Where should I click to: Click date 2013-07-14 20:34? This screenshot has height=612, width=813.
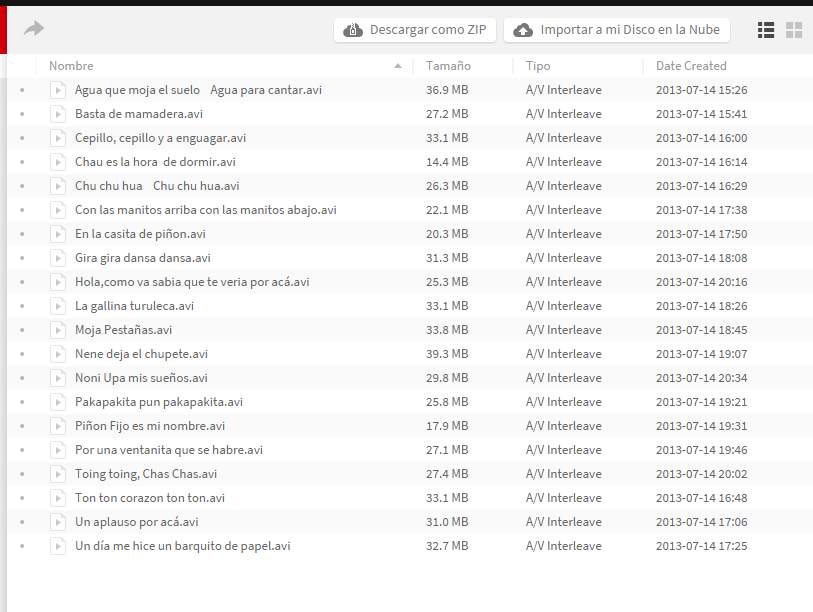point(702,378)
